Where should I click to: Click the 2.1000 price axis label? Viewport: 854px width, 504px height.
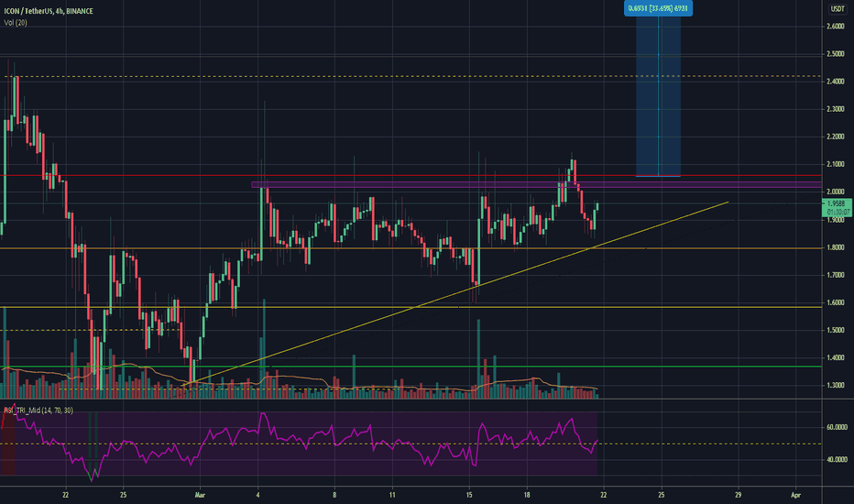(835, 164)
